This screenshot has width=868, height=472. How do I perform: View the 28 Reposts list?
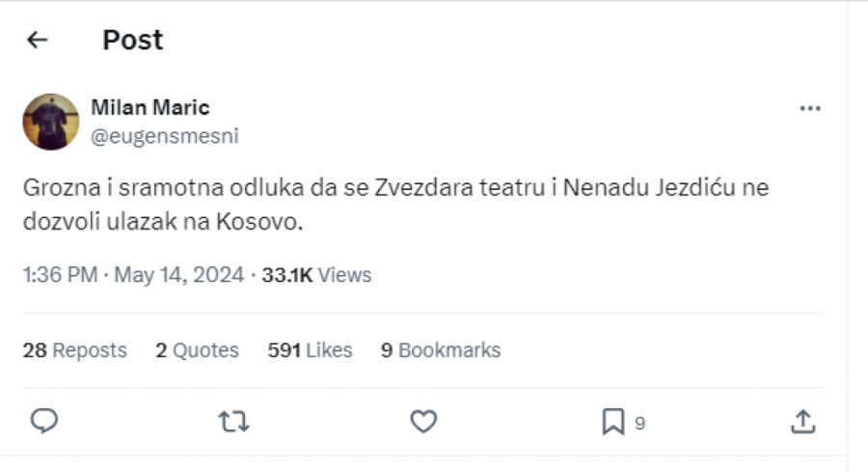(75, 350)
